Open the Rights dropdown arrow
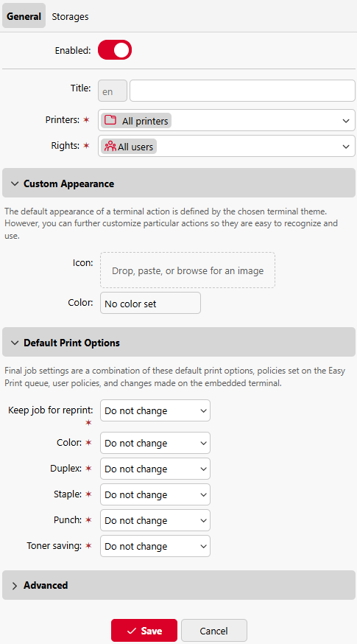The width and height of the screenshot is (357, 644). [346, 147]
